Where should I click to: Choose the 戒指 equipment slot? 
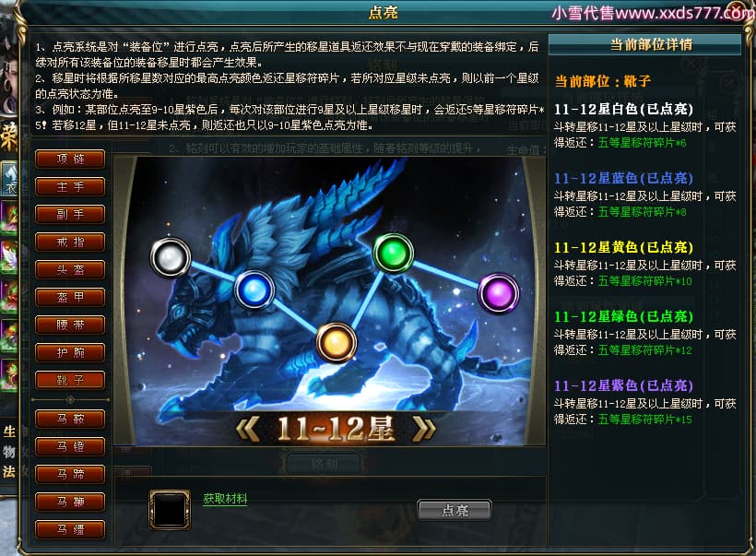pyautogui.click(x=70, y=243)
